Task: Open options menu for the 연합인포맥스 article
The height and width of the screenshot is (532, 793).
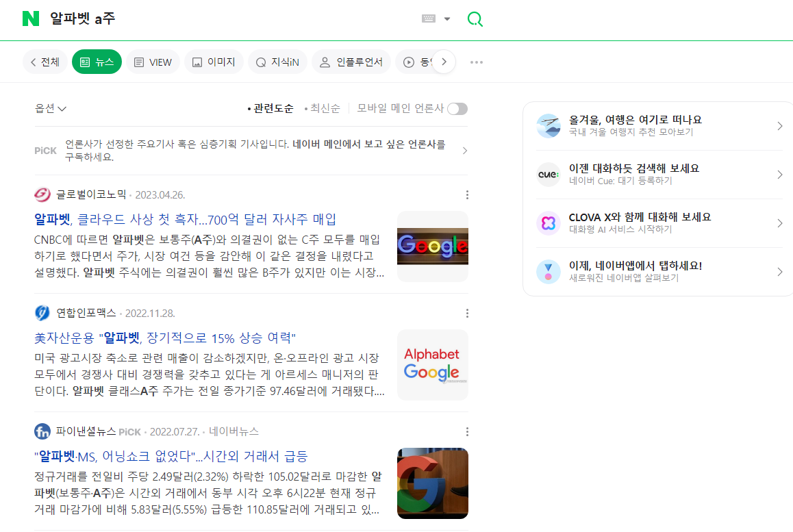Action: tap(467, 313)
